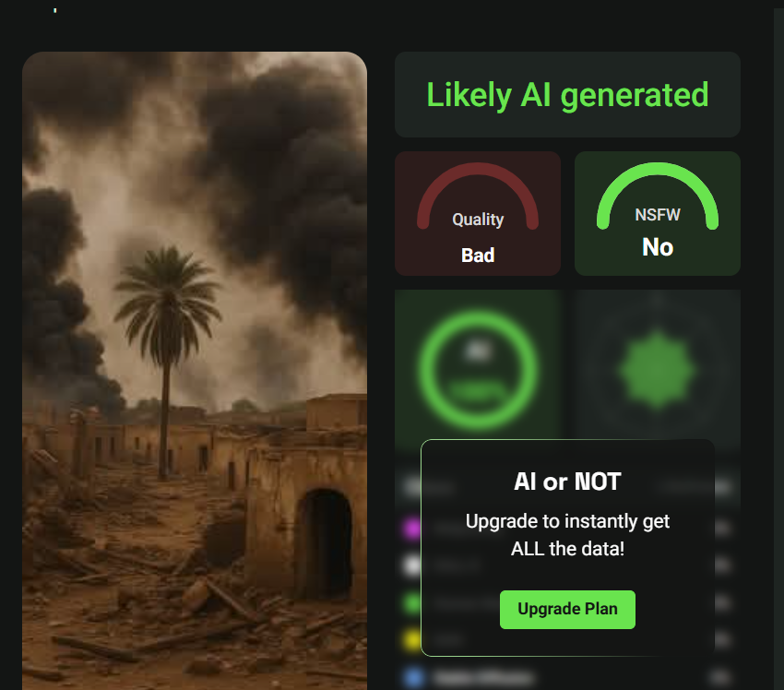Viewport: 784px width, 690px height.
Task: Click the white generator dot
Action: pyautogui.click(x=412, y=565)
